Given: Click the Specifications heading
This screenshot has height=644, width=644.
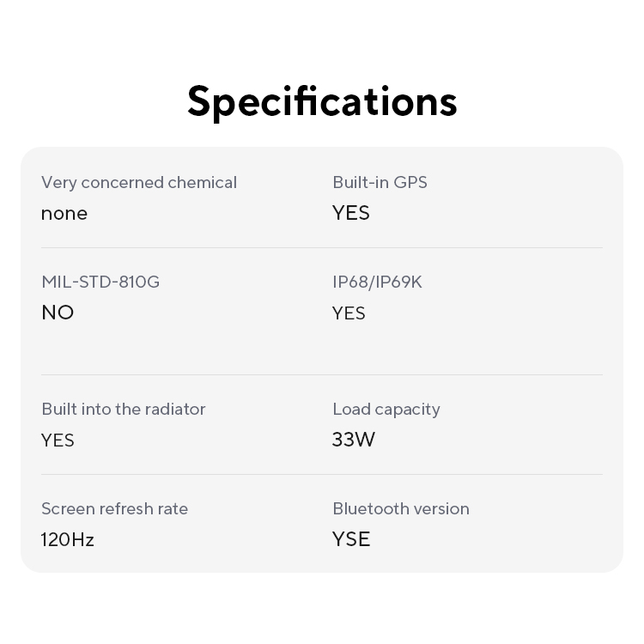Looking at the screenshot, I should (322, 101).
